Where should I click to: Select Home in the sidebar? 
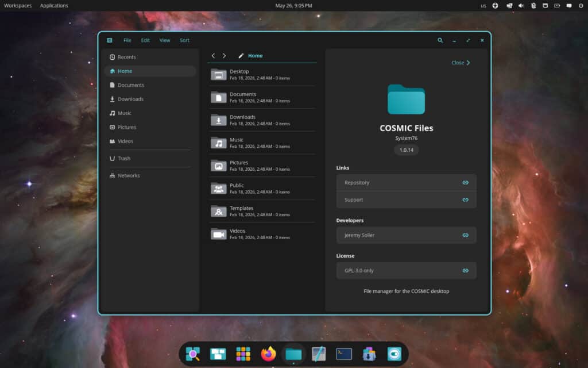pyautogui.click(x=150, y=71)
